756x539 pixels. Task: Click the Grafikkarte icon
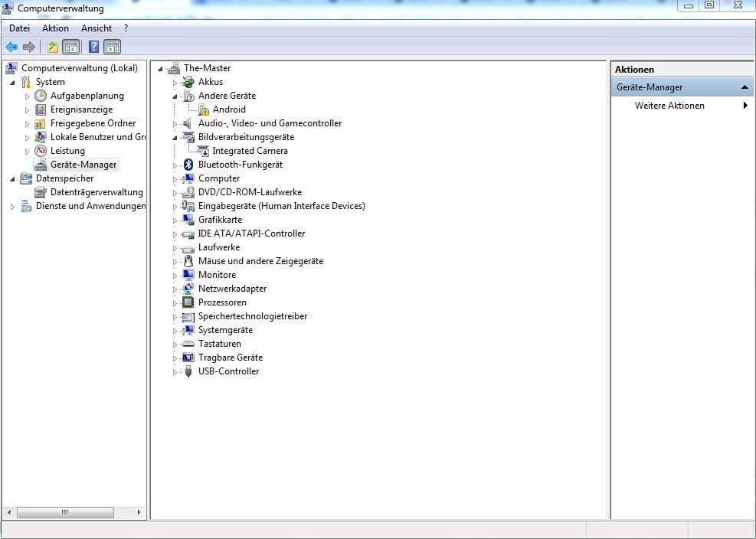pos(188,220)
